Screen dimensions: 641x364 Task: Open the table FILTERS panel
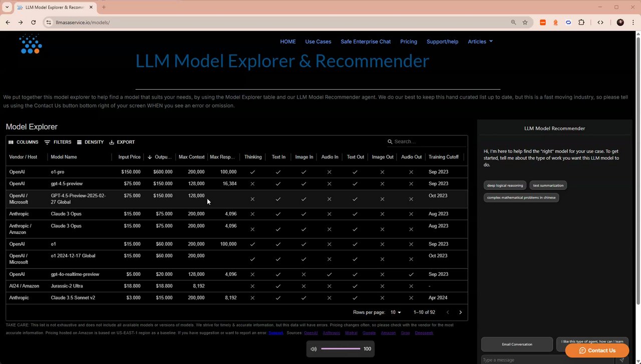coord(58,142)
